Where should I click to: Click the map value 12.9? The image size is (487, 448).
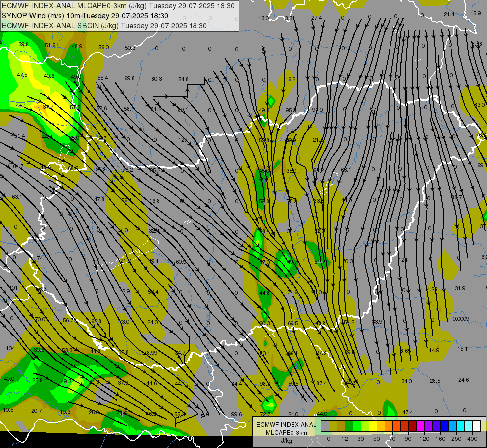point(125,291)
